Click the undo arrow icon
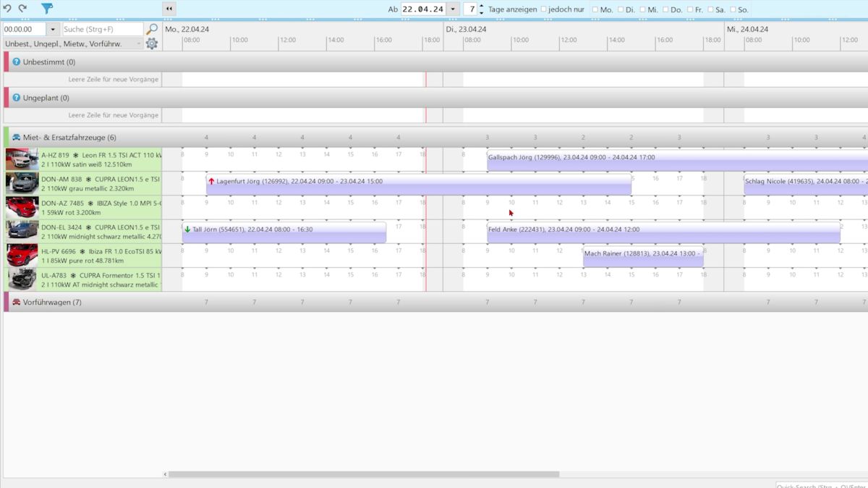 click(x=7, y=9)
